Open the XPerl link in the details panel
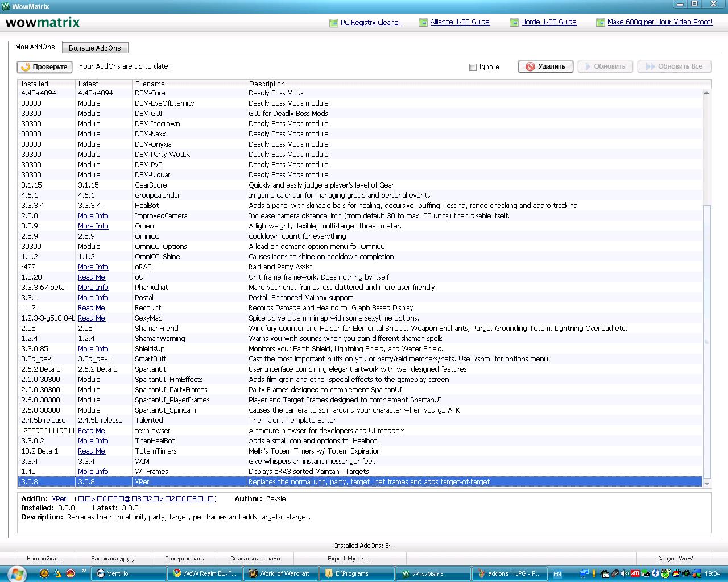This screenshot has height=582, width=728. pyautogui.click(x=60, y=499)
